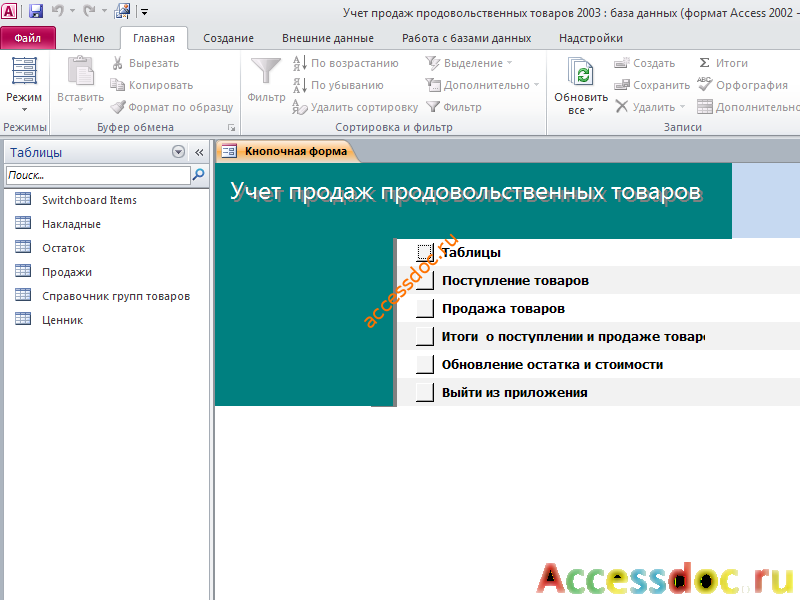The image size is (800, 600).
Task: Open the Создание ribbon tab
Action: pyautogui.click(x=228, y=38)
